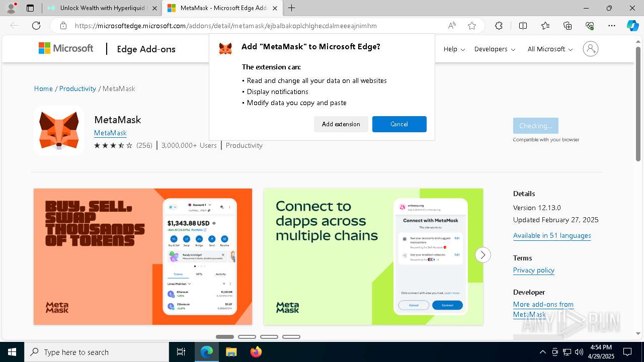Open Buy, Sell, Swap tokens screenshot
The image size is (644, 362).
(143, 256)
